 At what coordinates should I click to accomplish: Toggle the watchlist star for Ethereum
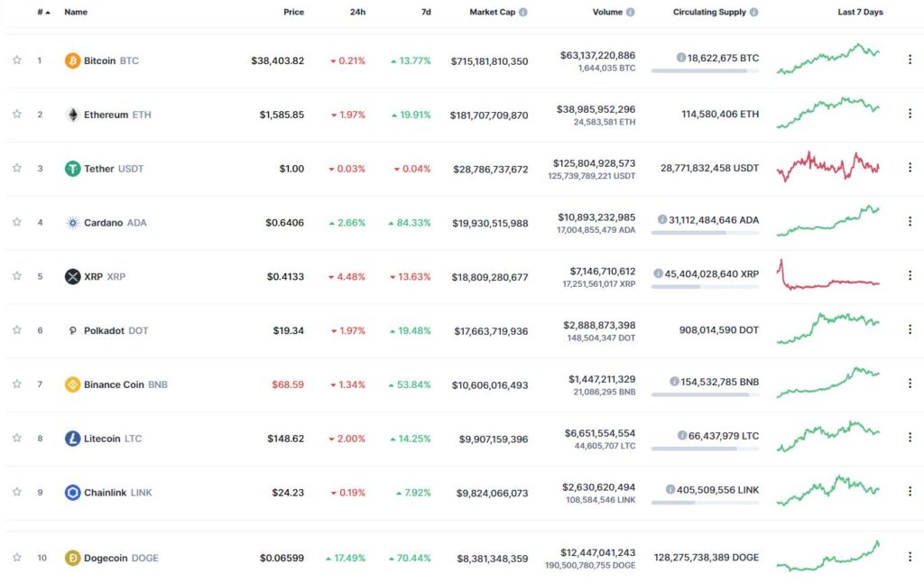tap(17, 114)
